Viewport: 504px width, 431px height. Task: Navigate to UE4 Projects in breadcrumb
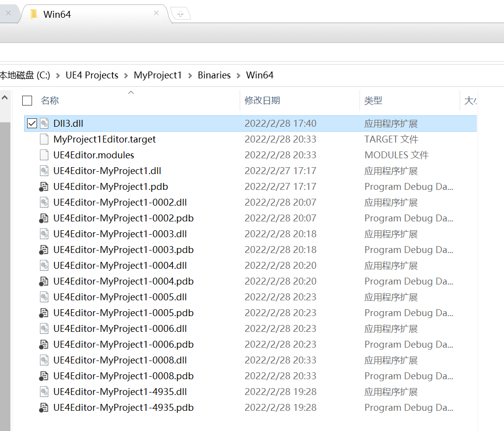[92, 75]
